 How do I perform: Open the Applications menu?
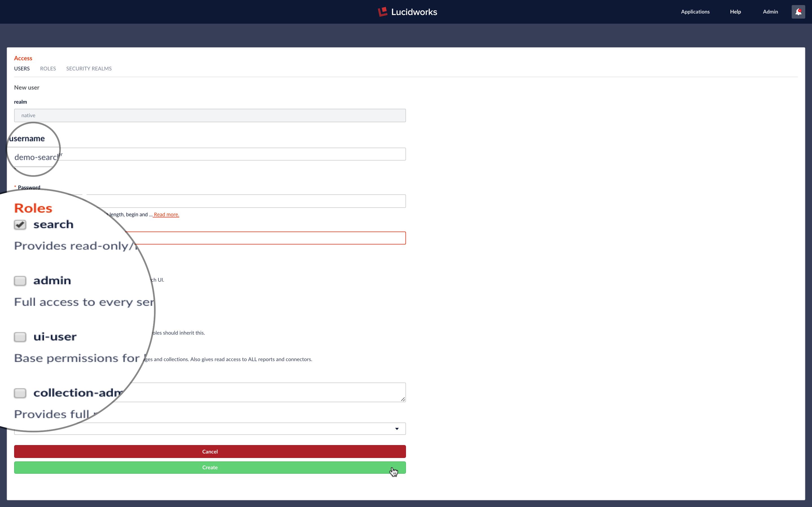coord(695,12)
